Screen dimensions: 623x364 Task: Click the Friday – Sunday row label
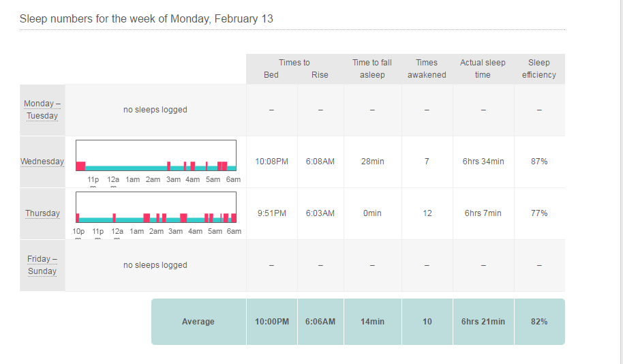[x=42, y=265]
